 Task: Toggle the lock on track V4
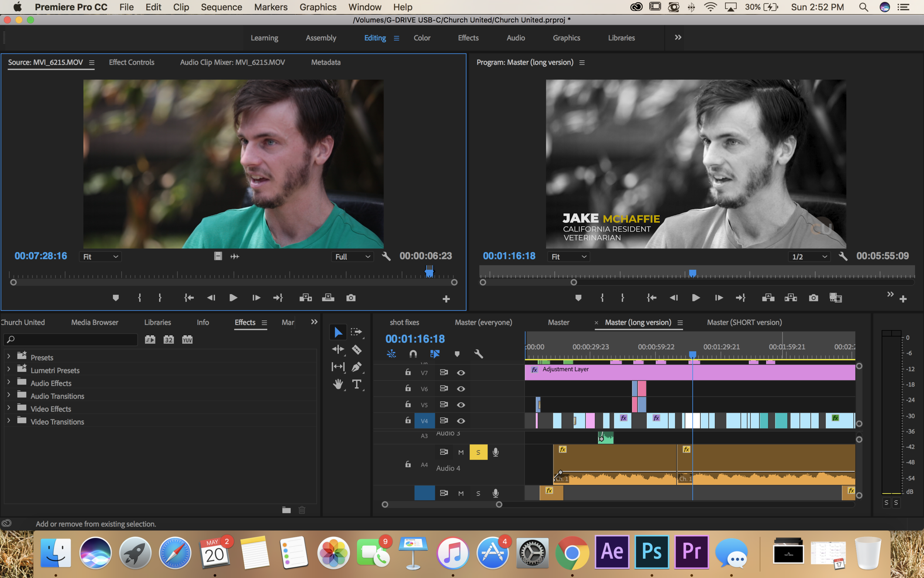point(408,420)
